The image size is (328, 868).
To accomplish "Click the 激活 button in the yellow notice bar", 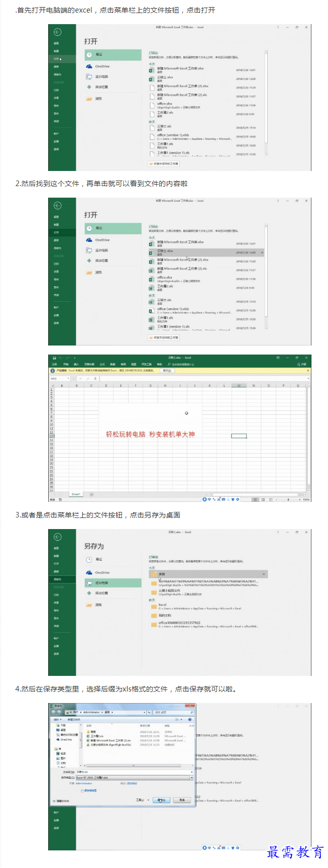I will click(x=166, y=370).
